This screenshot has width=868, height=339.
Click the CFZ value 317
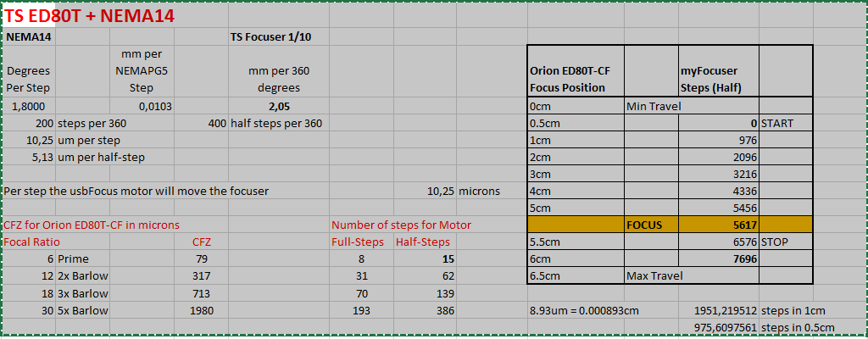click(x=201, y=275)
